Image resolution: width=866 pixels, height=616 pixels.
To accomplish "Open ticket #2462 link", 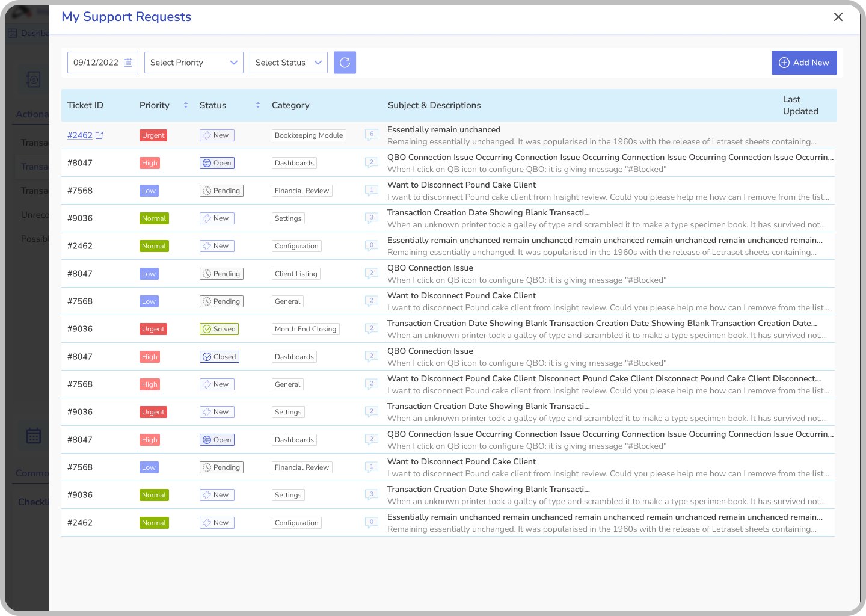I will point(80,135).
